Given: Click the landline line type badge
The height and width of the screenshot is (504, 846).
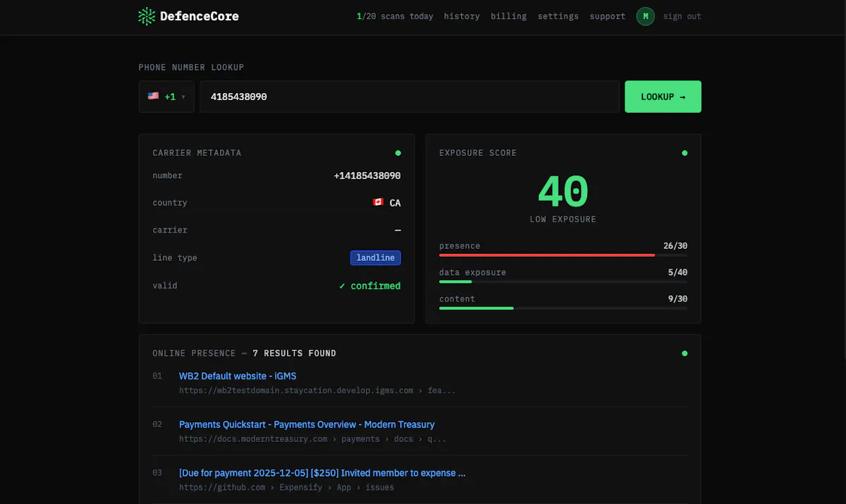Looking at the screenshot, I should tap(376, 258).
